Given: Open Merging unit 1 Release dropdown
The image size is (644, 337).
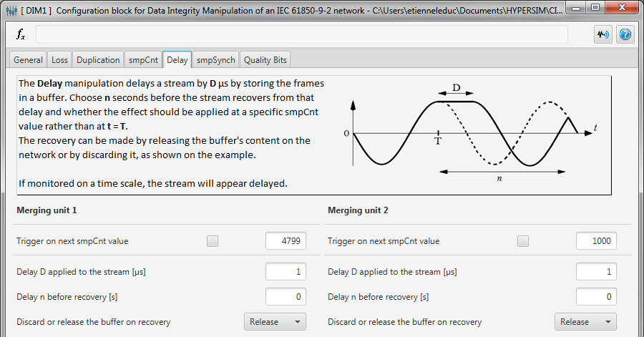Looking at the screenshot, I should pyautogui.click(x=275, y=322).
